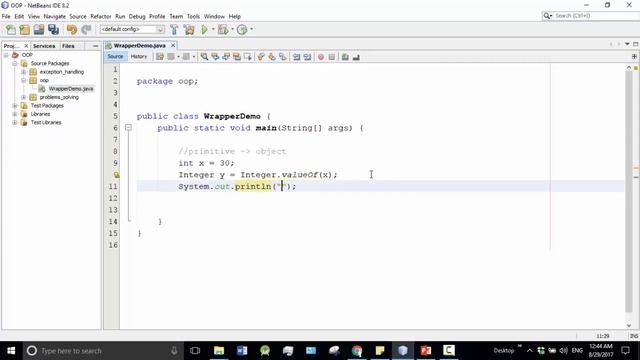The height and width of the screenshot is (360, 640).
Task: Open the File menu
Action: 6,16
